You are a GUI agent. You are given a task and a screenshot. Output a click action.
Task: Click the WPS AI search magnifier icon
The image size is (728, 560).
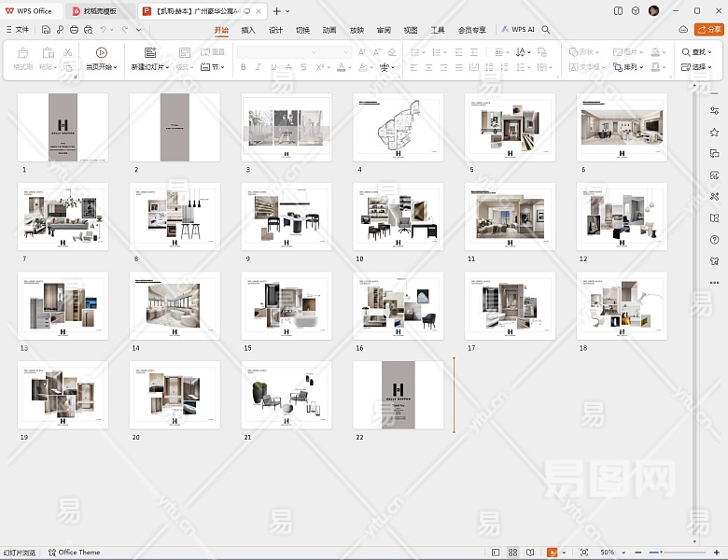tap(546, 30)
